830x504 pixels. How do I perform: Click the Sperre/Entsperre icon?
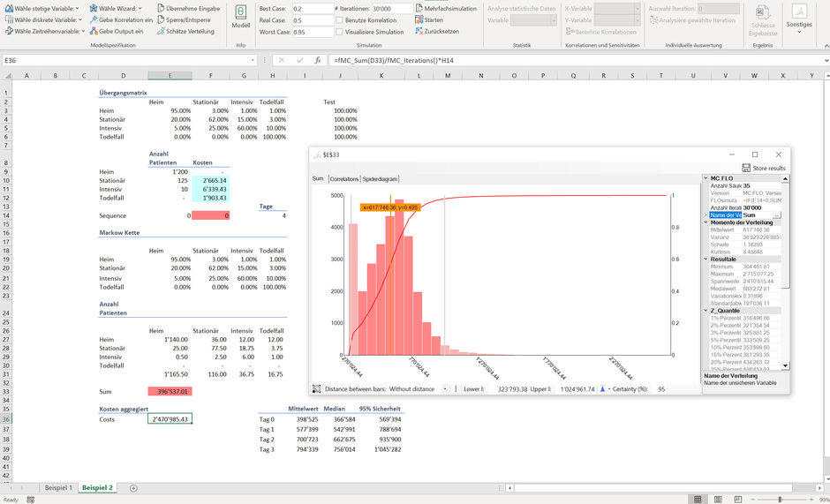(162, 19)
